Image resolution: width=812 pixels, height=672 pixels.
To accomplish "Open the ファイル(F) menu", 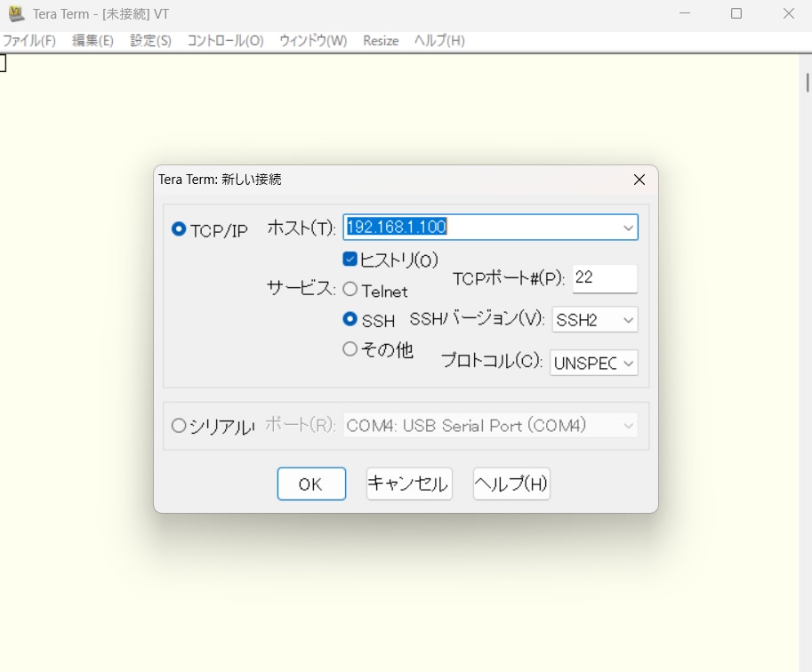I will pyautogui.click(x=28, y=41).
